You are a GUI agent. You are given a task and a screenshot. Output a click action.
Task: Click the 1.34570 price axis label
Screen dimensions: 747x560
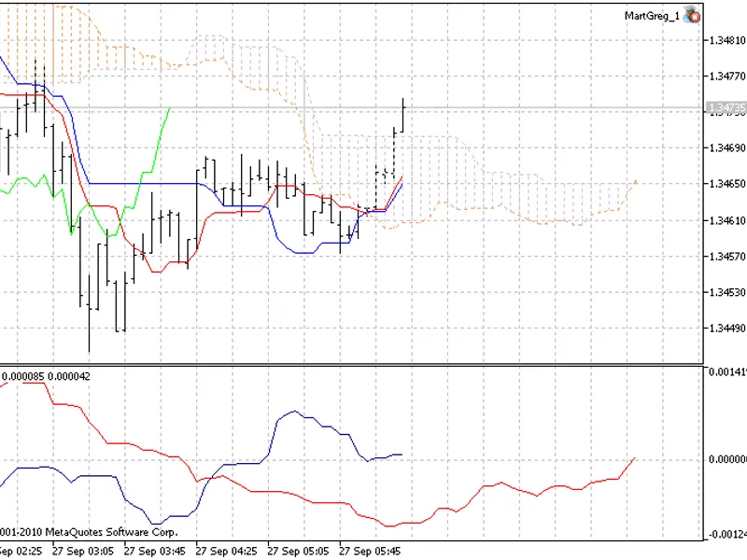point(727,257)
